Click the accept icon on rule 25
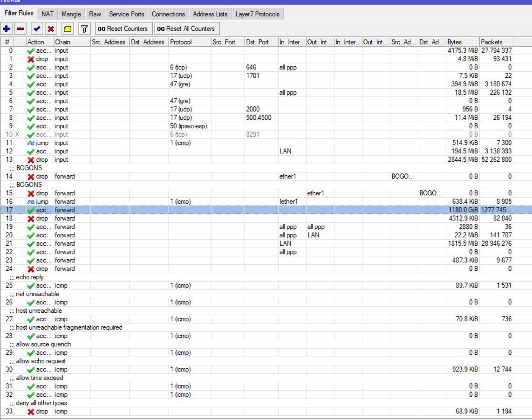This screenshot has width=532, height=420. click(x=31, y=286)
